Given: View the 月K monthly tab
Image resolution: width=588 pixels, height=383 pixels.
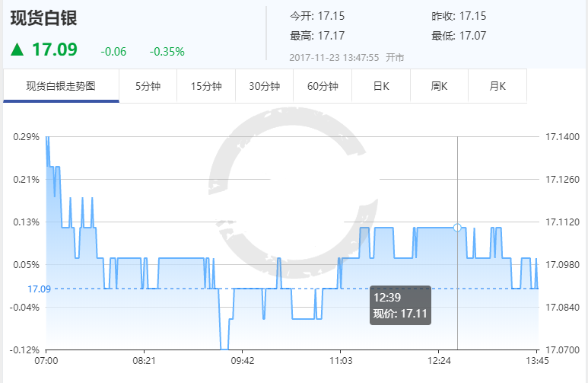Looking at the screenshot, I should [x=497, y=86].
